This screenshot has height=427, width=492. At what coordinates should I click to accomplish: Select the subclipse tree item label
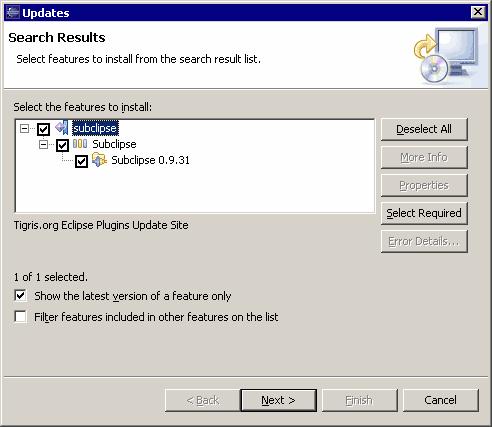[95, 128]
